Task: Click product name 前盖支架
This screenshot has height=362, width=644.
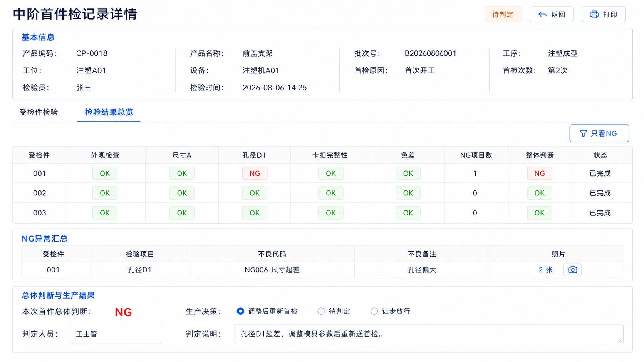Action: [x=258, y=53]
